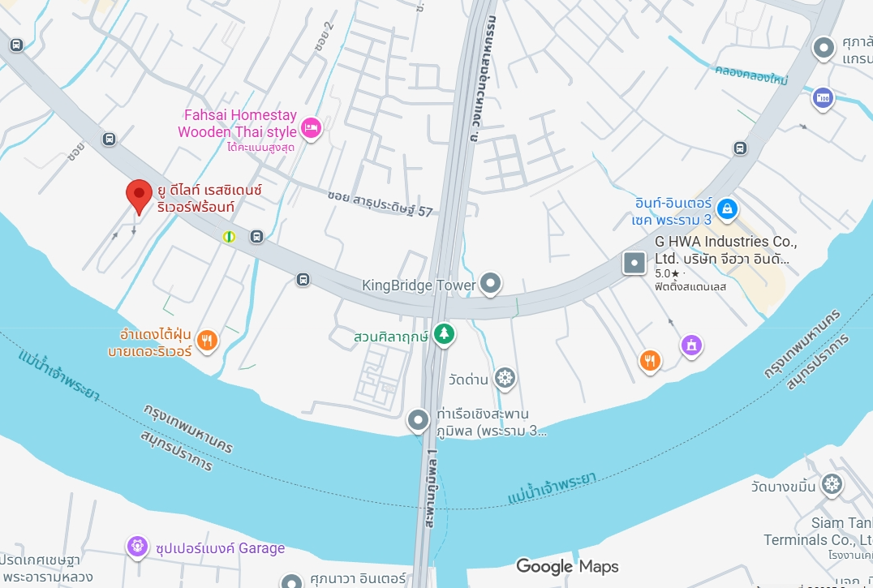Click the red location pin marker
The width and height of the screenshot is (873, 588).
(139, 196)
